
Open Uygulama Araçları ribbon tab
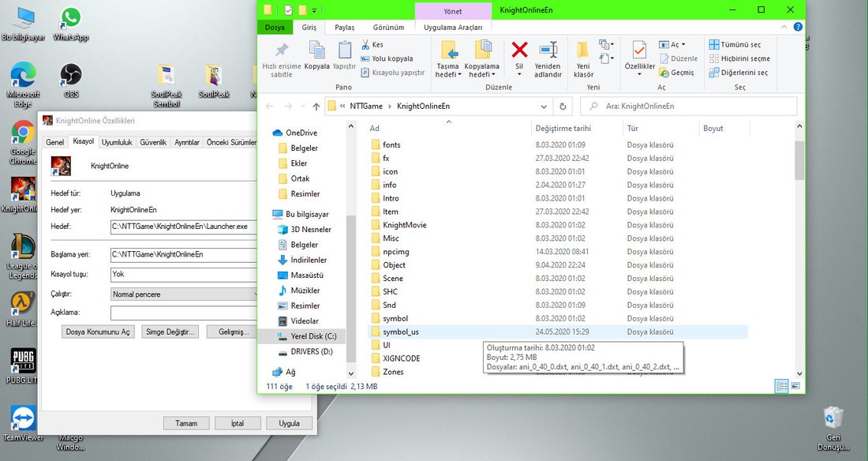coord(453,27)
